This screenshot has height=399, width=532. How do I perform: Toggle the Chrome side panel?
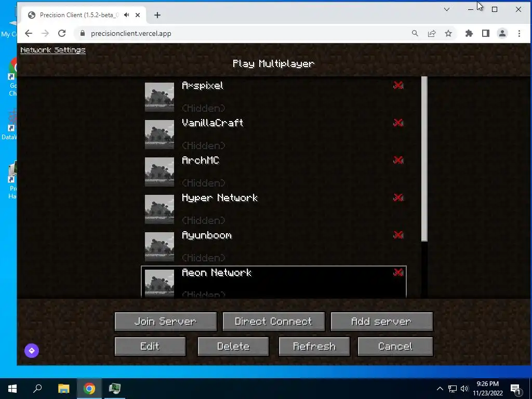pos(486,33)
